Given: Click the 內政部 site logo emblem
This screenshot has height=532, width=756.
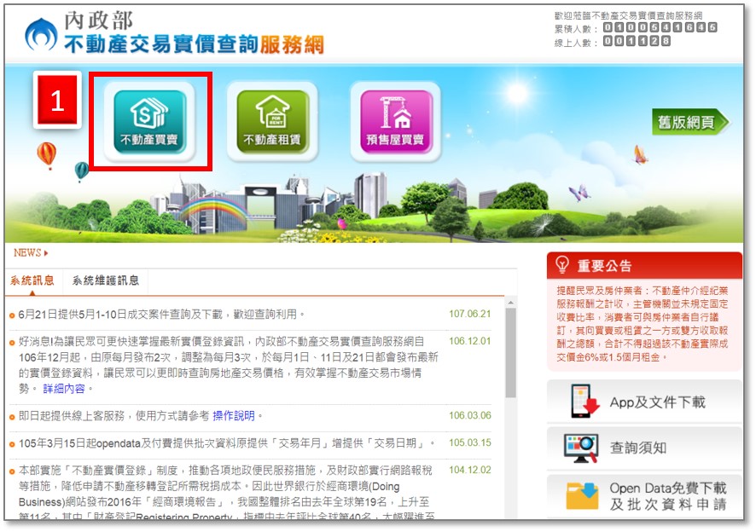Looking at the screenshot, I should click(41, 34).
